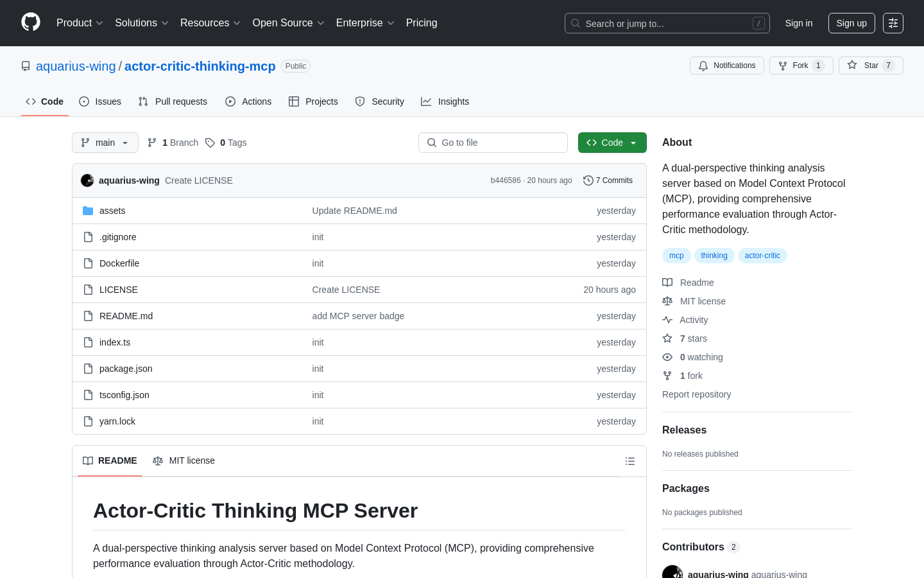924x578 pixels.
Task: Open the actor-critic-thinking-mcp repository link
Action: [x=200, y=66]
